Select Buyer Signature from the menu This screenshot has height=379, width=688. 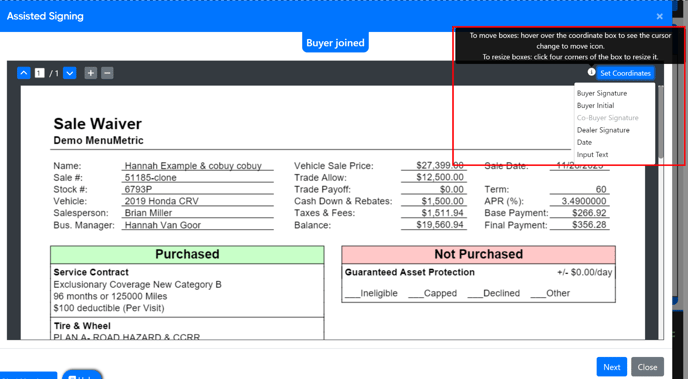[x=602, y=93]
